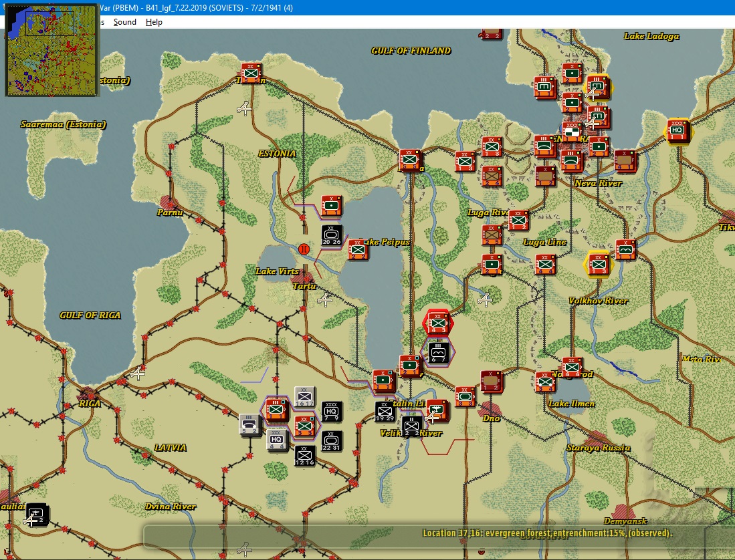
Task: Select German armored division 20 26 near Tartu
Action: click(332, 235)
